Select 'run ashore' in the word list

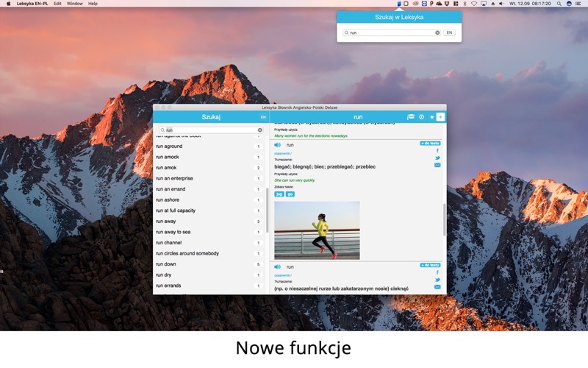click(211, 199)
